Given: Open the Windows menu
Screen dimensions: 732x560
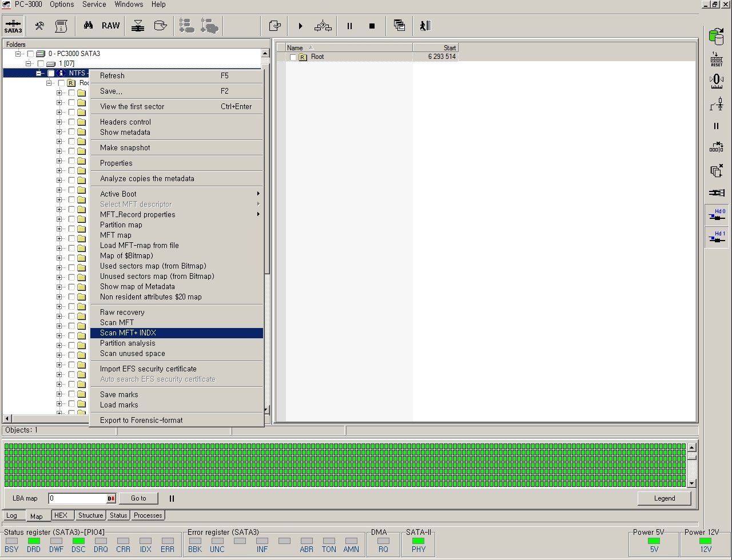Looking at the screenshot, I should coord(129,5).
